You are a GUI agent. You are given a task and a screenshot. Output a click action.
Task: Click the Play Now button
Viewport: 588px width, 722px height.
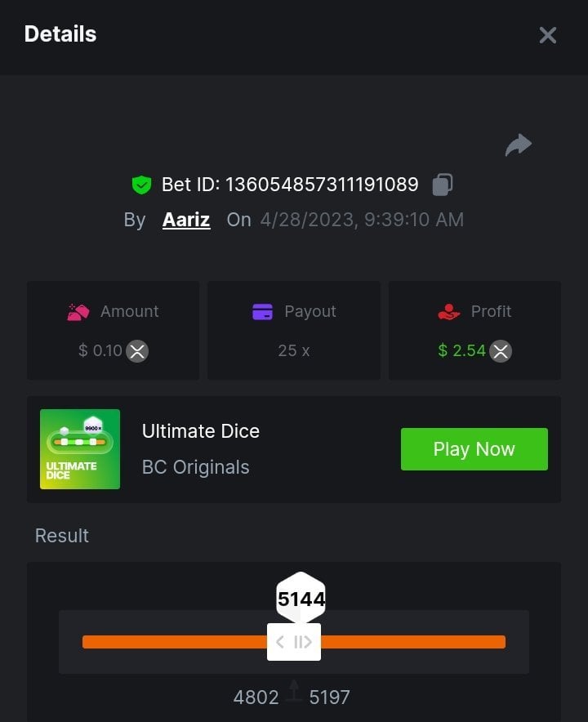[x=474, y=449]
